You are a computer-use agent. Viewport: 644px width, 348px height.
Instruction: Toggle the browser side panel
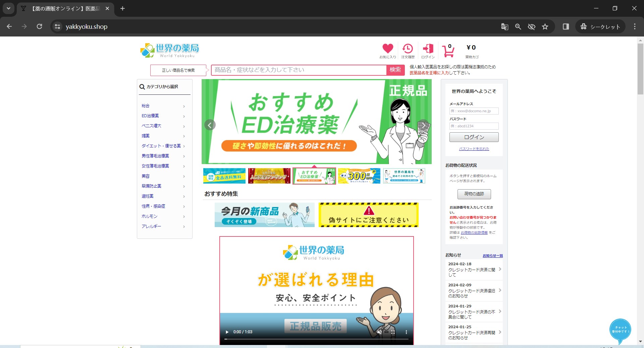click(566, 26)
